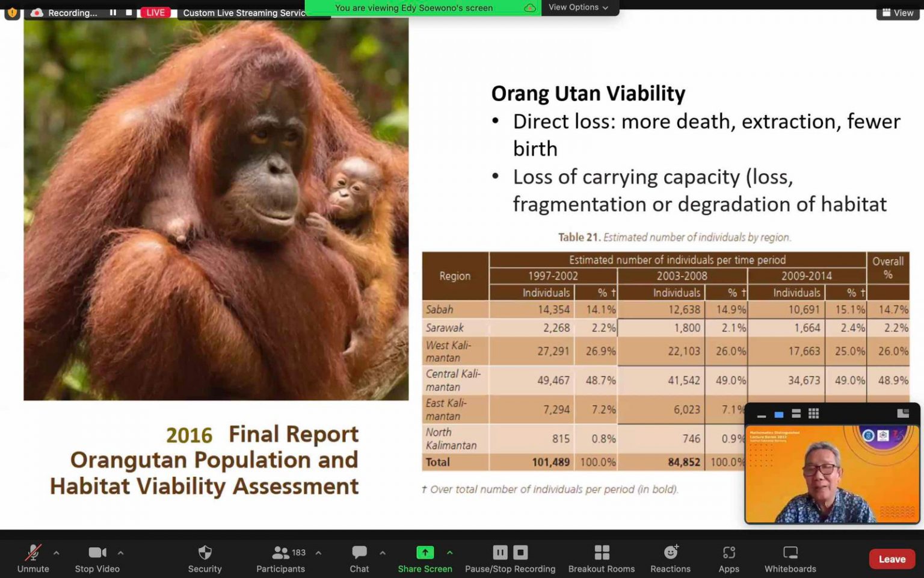The width and height of the screenshot is (924, 578).
Task: Open the Reactions picker
Action: click(x=670, y=558)
